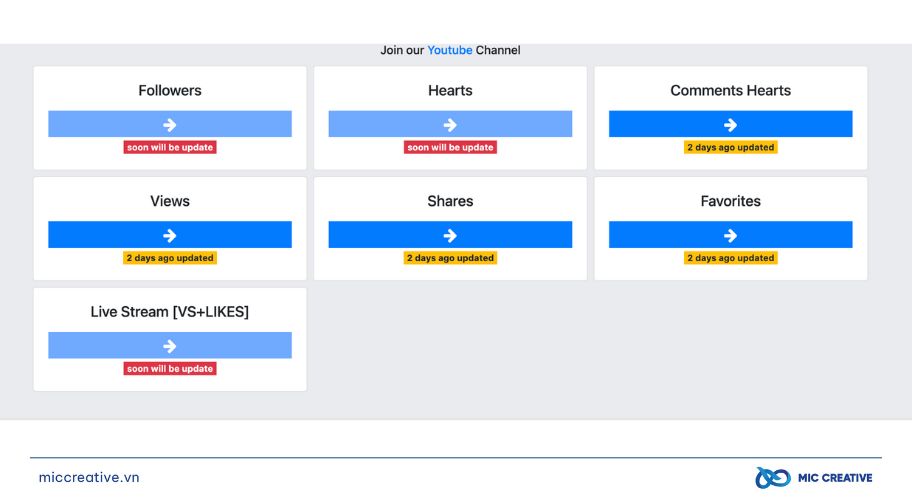This screenshot has height=500, width=912.
Task: Click the Live Stream [VS+LIKES] arrow icon
Action: pos(169,347)
